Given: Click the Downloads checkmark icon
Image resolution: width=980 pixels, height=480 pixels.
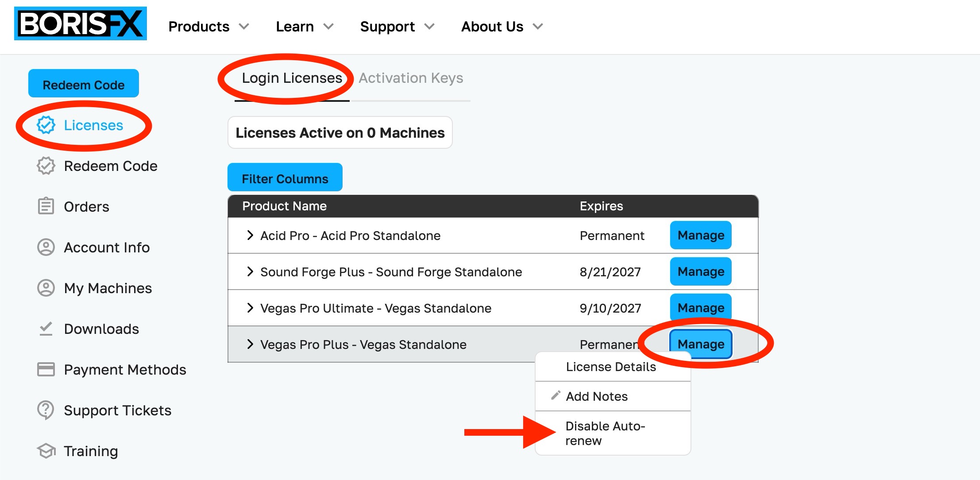Looking at the screenshot, I should coord(46,329).
